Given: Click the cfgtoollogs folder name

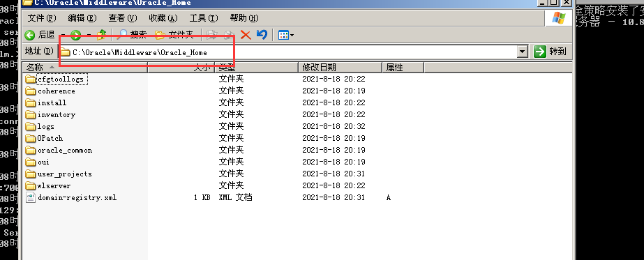Looking at the screenshot, I should pos(61,79).
